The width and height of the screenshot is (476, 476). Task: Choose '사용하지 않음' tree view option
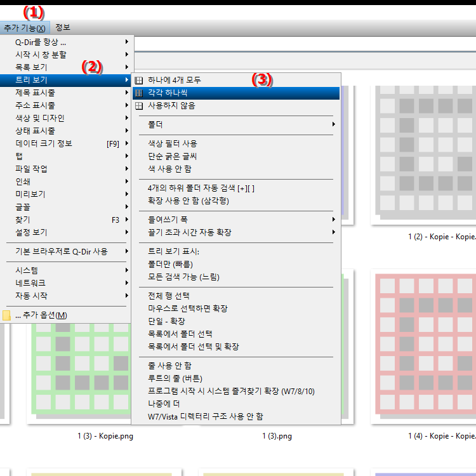click(236, 105)
